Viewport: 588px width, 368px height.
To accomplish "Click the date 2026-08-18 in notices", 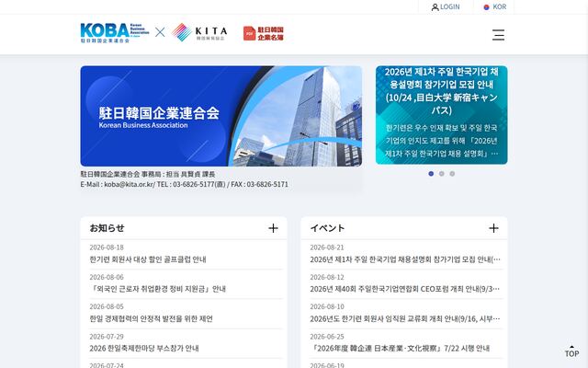I will tap(107, 247).
